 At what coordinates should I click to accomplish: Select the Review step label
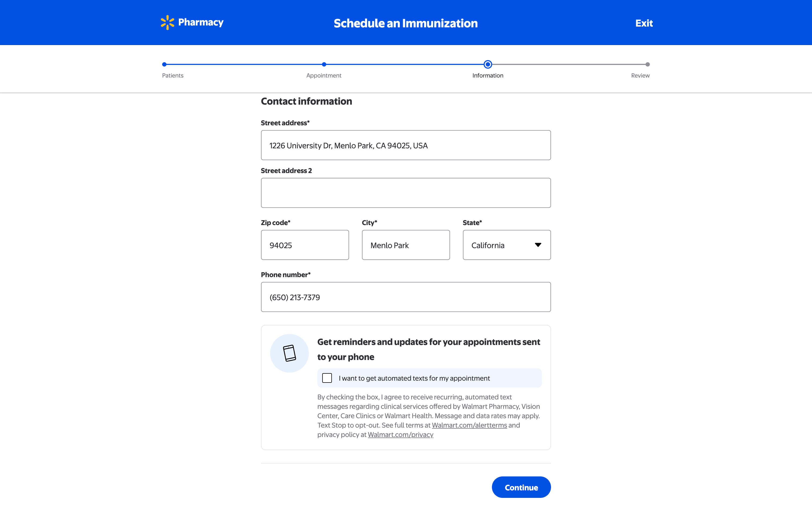(x=640, y=75)
